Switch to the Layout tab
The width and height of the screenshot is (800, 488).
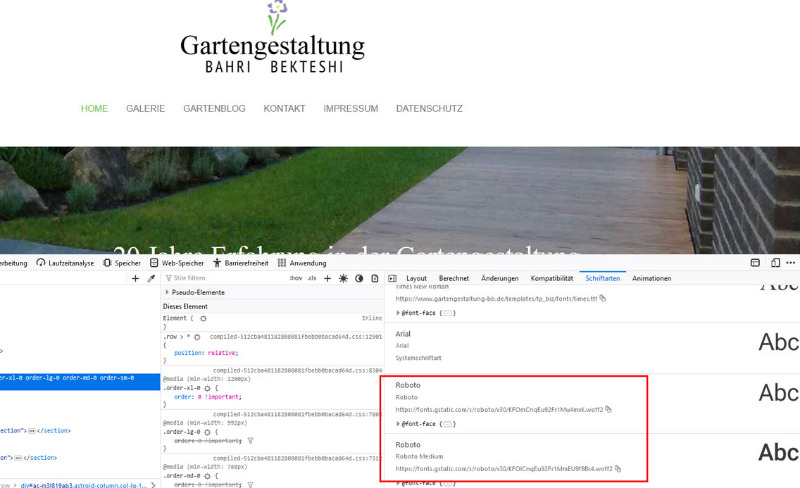coord(416,278)
